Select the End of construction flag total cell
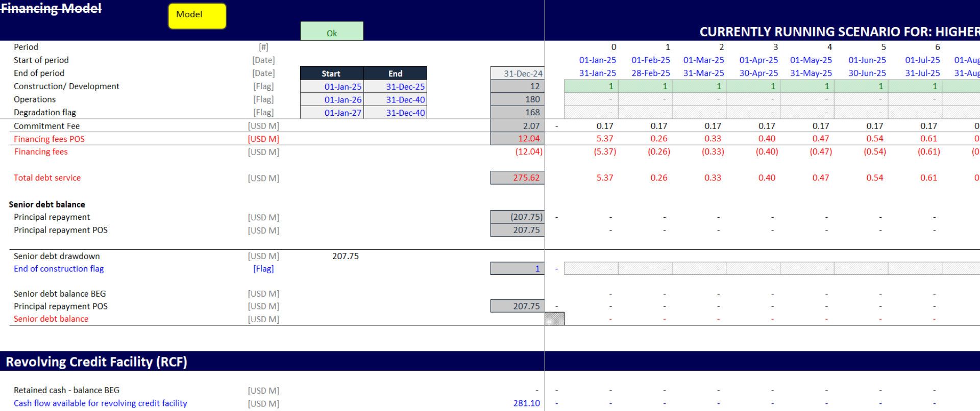The width and height of the screenshot is (980, 411). click(517, 269)
